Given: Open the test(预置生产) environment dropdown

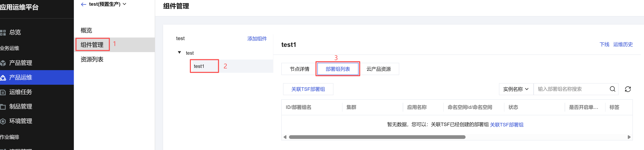Looking at the screenshot, I should pos(124,4).
